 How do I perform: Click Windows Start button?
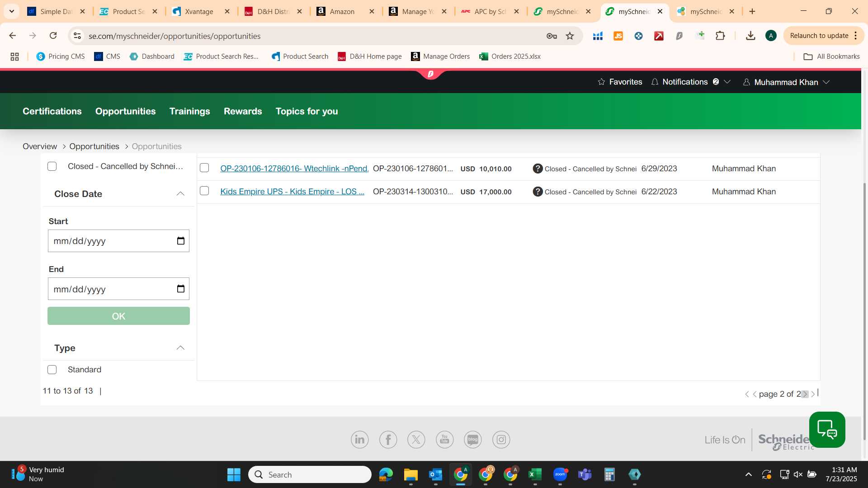pos(234,474)
